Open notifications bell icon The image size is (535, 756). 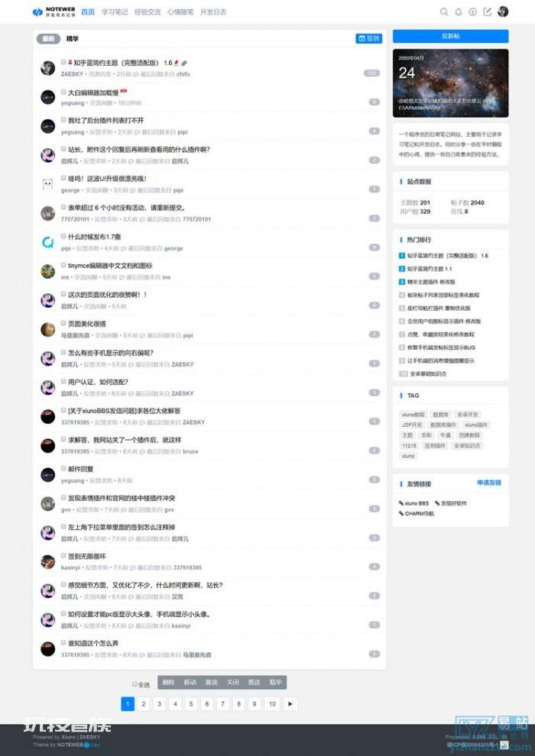point(459,12)
